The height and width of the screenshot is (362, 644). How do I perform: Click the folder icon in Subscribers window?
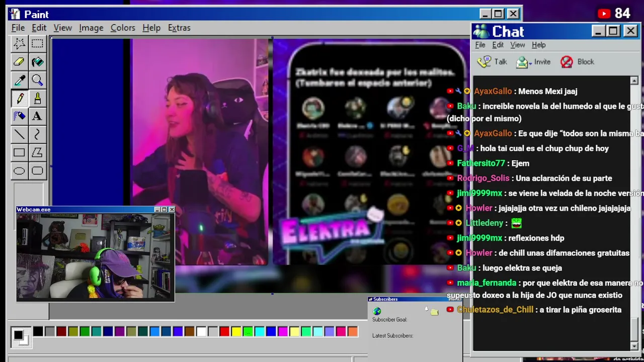point(434,312)
